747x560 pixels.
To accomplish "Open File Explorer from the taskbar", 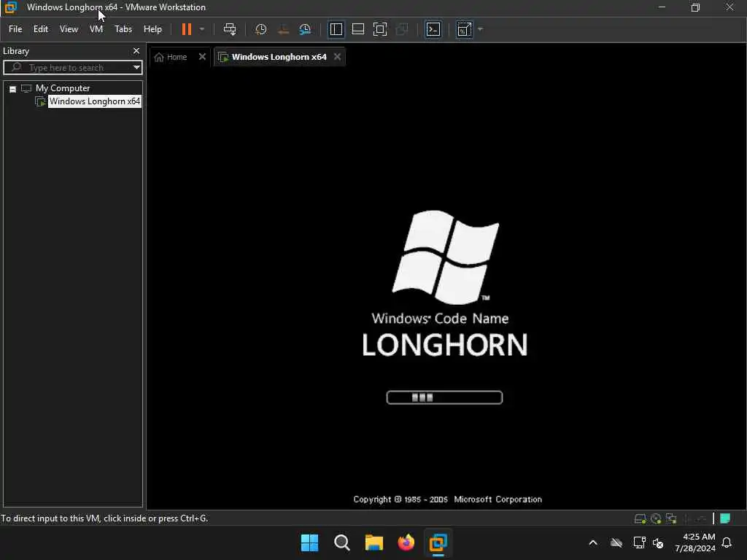I will coord(374,542).
